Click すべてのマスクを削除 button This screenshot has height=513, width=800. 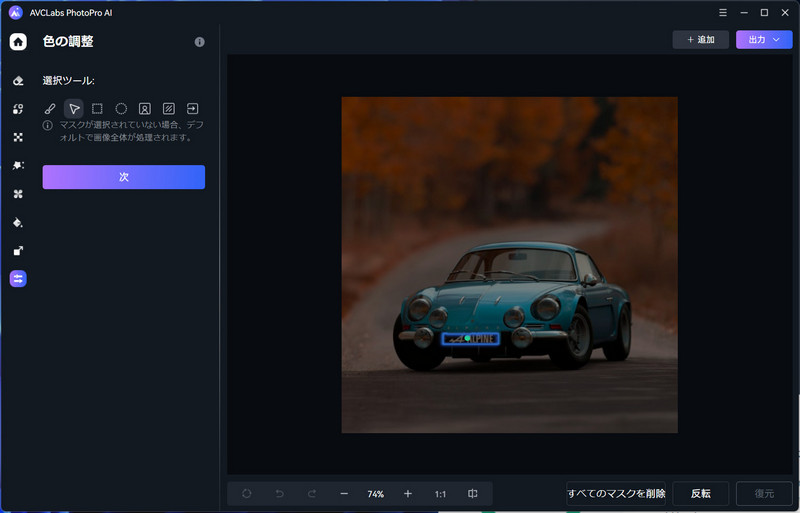click(x=616, y=494)
